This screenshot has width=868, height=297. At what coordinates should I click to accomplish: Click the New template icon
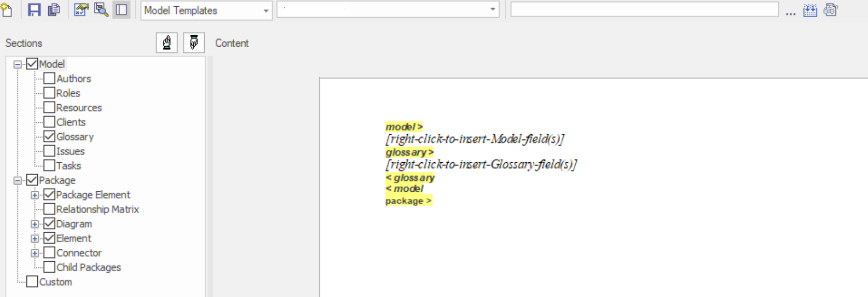coord(7,9)
